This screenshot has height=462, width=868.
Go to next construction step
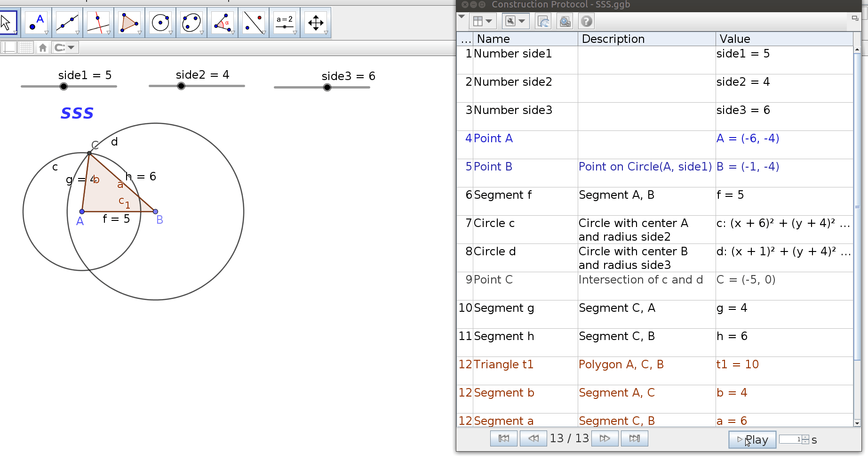click(605, 438)
